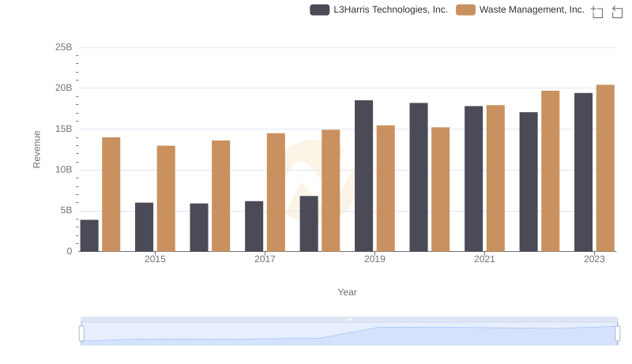Click the 10B y-axis label
Viewport: 632px width, 364px height.
click(x=64, y=170)
